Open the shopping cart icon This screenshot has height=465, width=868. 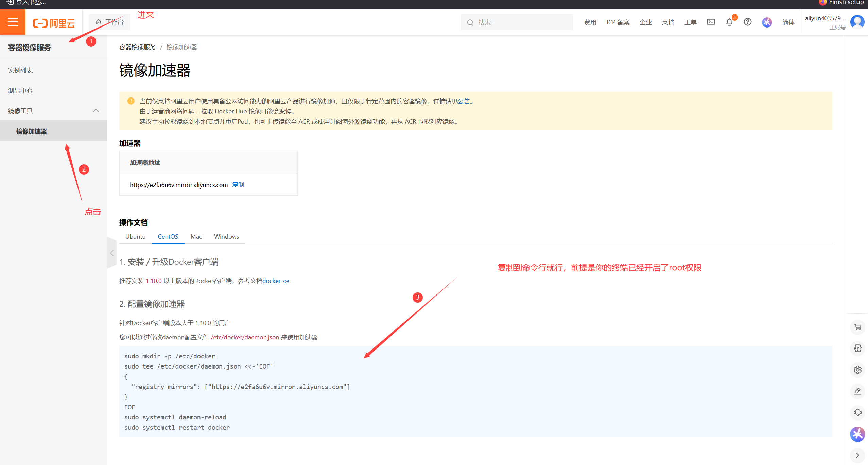pos(857,327)
